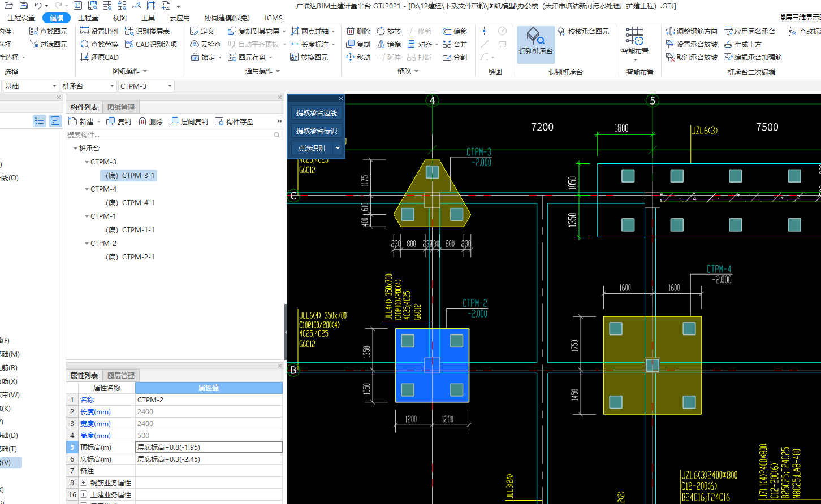
Task: Click 设置承台放坡 tool
Action: coord(692,44)
